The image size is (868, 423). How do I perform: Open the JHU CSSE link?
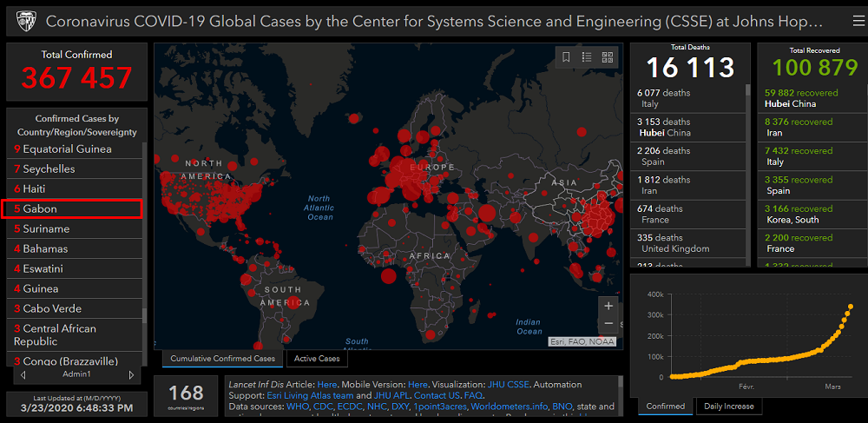pos(508,384)
